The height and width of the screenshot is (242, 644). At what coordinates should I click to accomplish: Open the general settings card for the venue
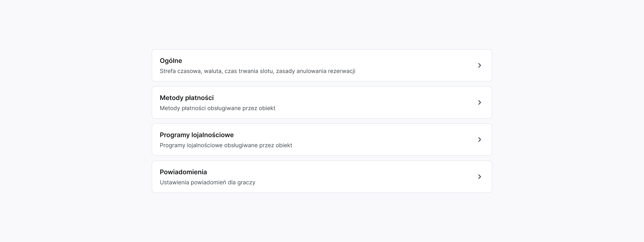(322, 65)
